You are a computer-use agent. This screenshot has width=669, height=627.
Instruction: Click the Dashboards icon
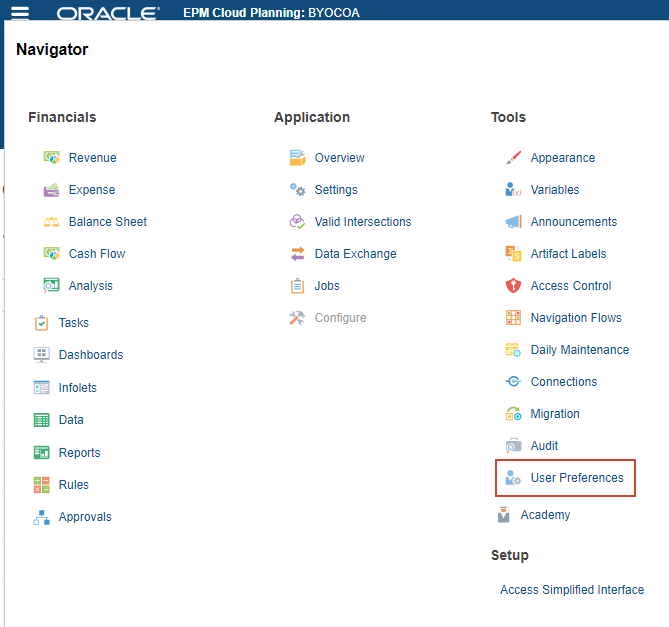click(x=42, y=355)
